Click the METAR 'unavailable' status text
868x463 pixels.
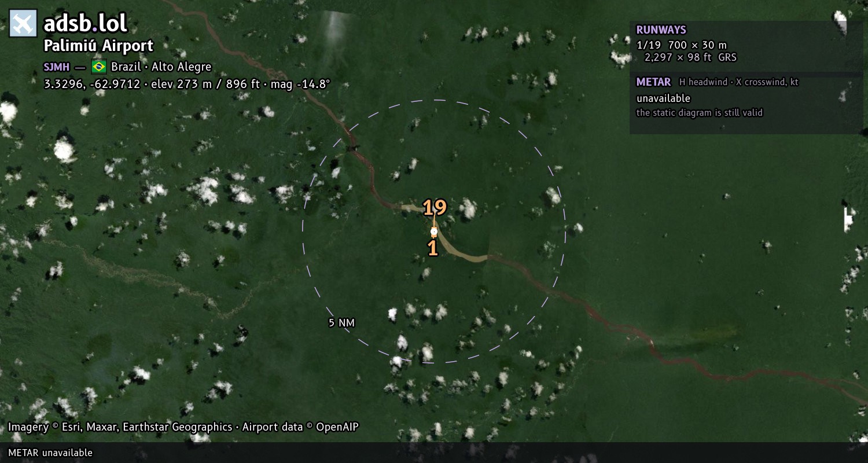pyautogui.click(x=663, y=98)
